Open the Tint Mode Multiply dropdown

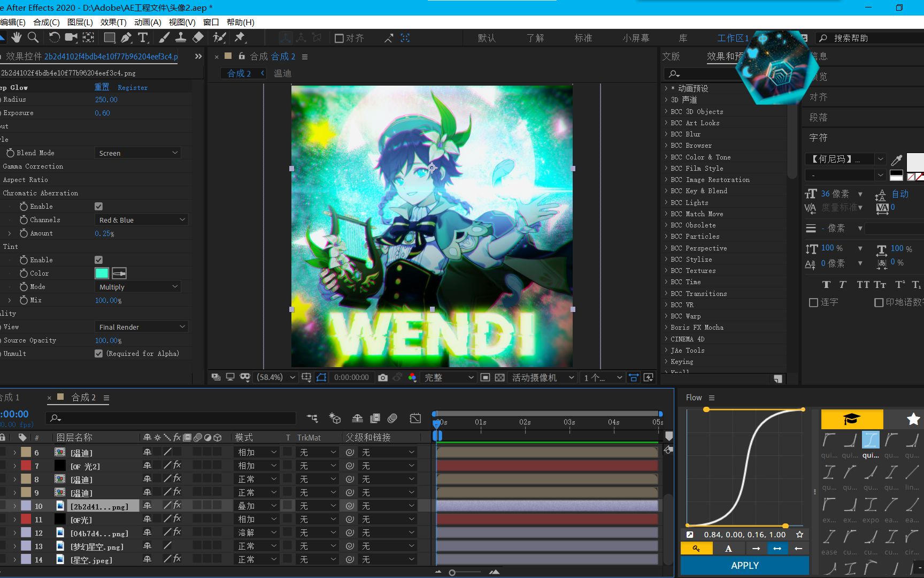[138, 287]
